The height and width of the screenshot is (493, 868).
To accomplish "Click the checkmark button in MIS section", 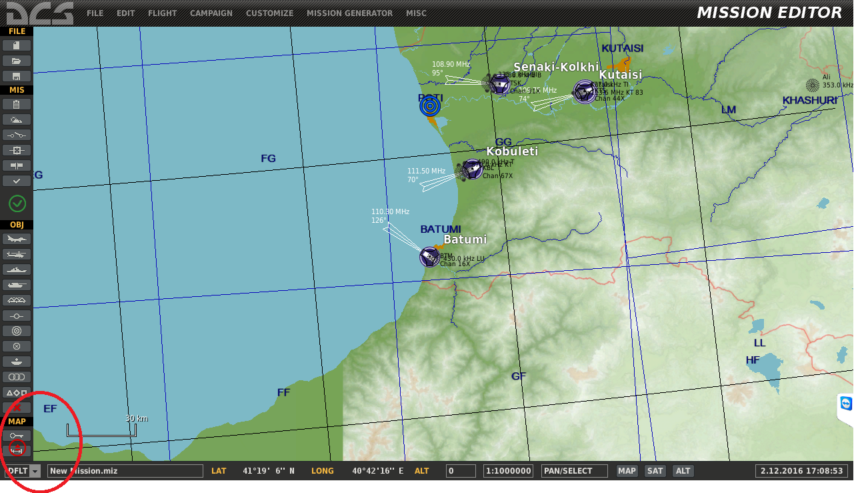I will [x=17, y=181].
